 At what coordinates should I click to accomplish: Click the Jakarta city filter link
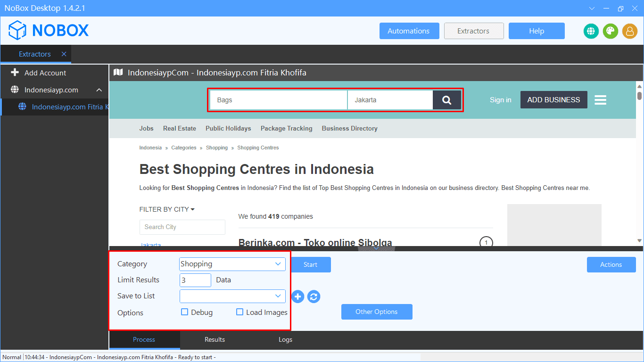(x=150, y=245)
